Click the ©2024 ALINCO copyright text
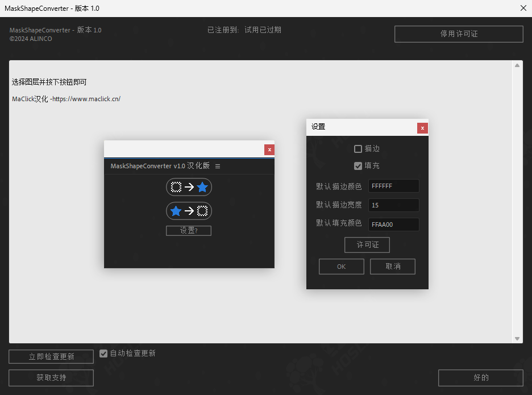The height and width of the screenshot is (395, 532). pos(31,39)
